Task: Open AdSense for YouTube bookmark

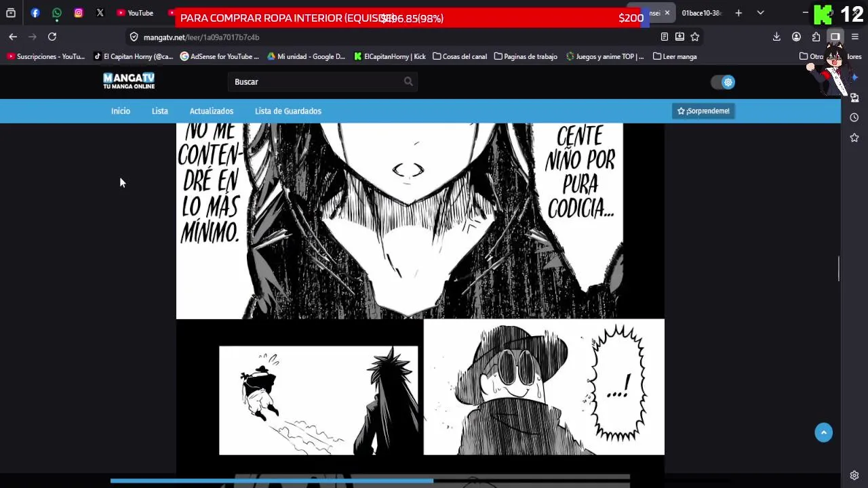Action: tap(219, 57)
